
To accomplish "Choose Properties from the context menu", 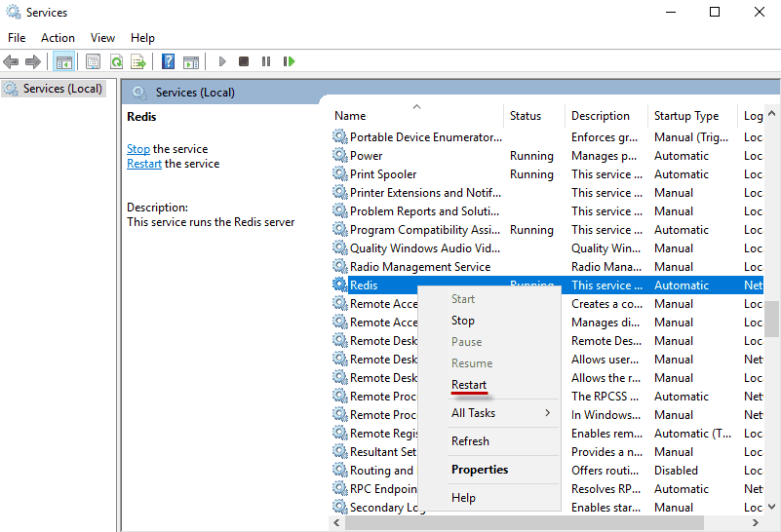I will click(x=489, y=470).
